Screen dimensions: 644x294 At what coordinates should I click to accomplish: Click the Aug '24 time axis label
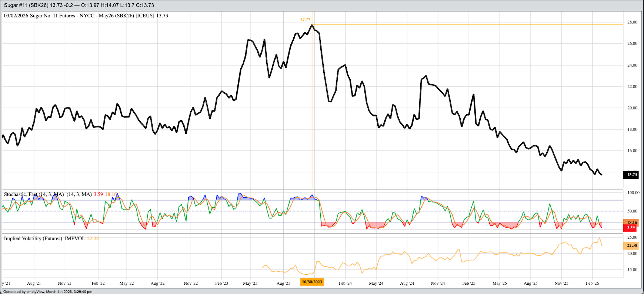407,283
